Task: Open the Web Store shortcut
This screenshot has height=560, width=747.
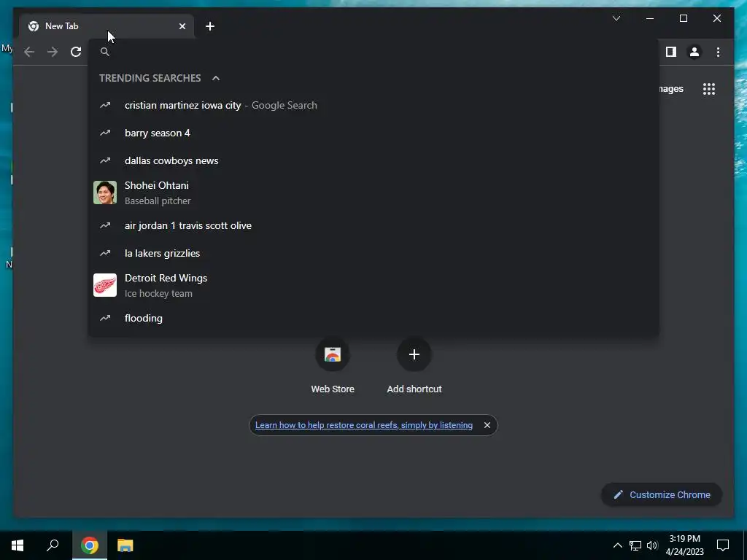Action: [333, 366]
